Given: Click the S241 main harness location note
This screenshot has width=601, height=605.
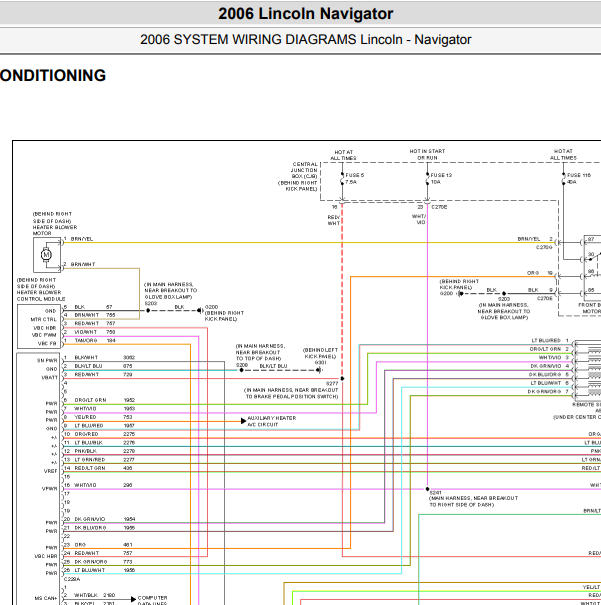Looking at the screenshot, I should tap(473, 501).
